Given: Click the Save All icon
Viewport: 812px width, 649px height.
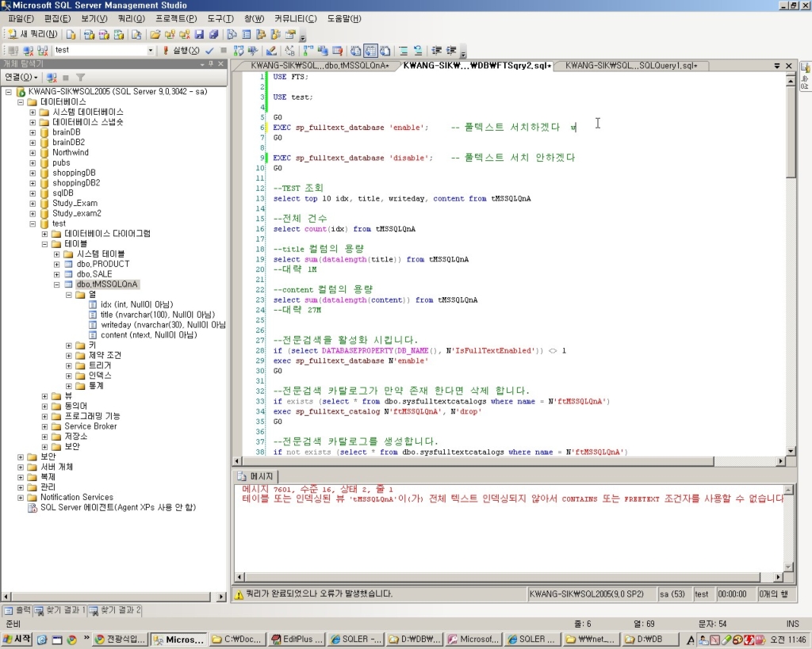Looking at the screenshot, I should click(x=214, y=34).
